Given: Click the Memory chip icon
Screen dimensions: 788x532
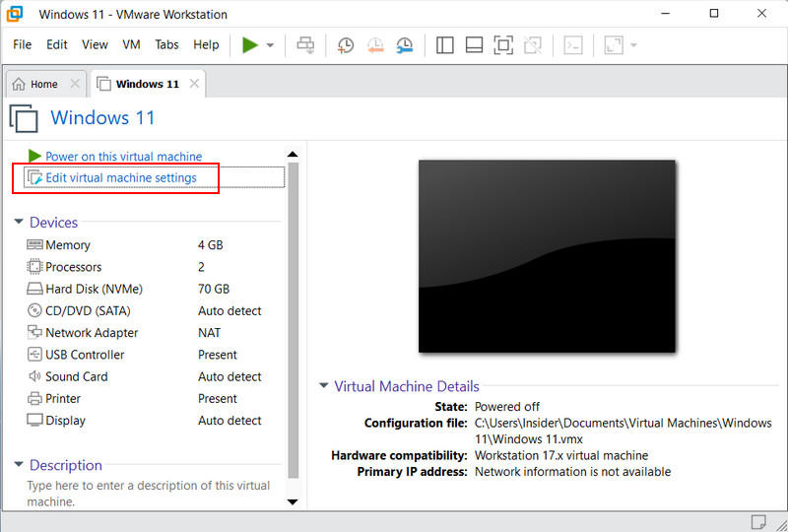Looking at the screenshot, I should pos(34,245).
